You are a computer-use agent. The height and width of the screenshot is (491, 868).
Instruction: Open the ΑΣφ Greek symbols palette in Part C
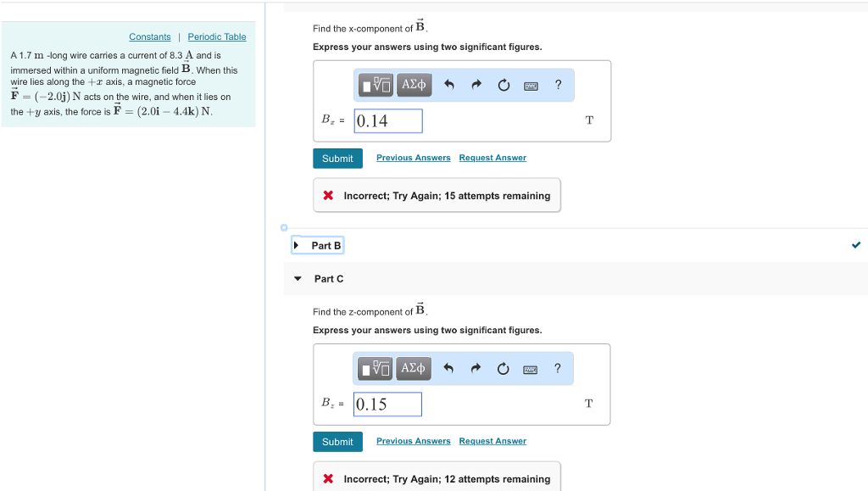pos(414,368)
